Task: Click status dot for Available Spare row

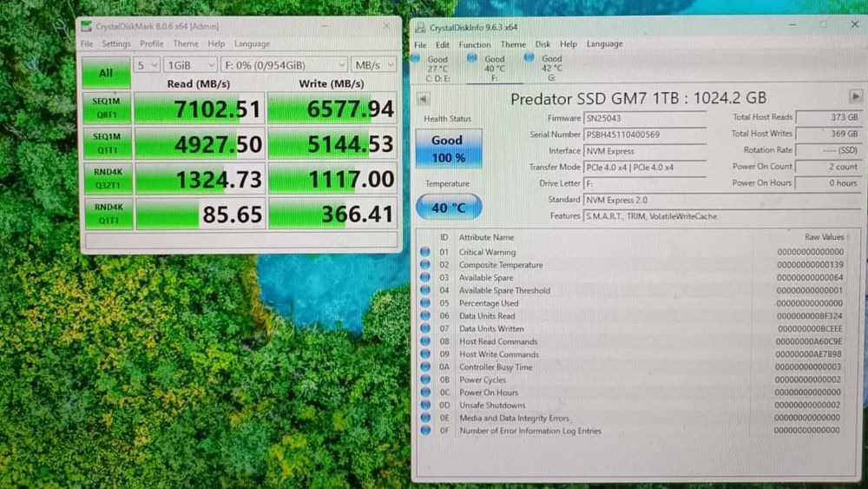Action: pyautogui.click(x=425, y=277)
